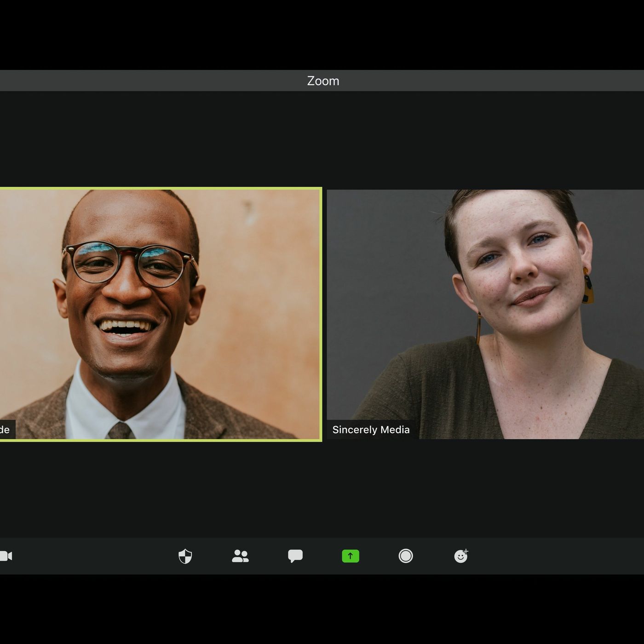Click the left participant's name label
Screen dimensions: 644x644
pyautogui.click(x=6, y=430)
